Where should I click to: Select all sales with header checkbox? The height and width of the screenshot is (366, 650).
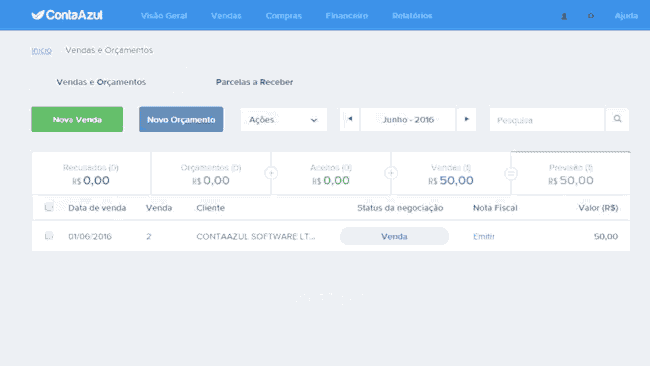click(x=49, y=207)
